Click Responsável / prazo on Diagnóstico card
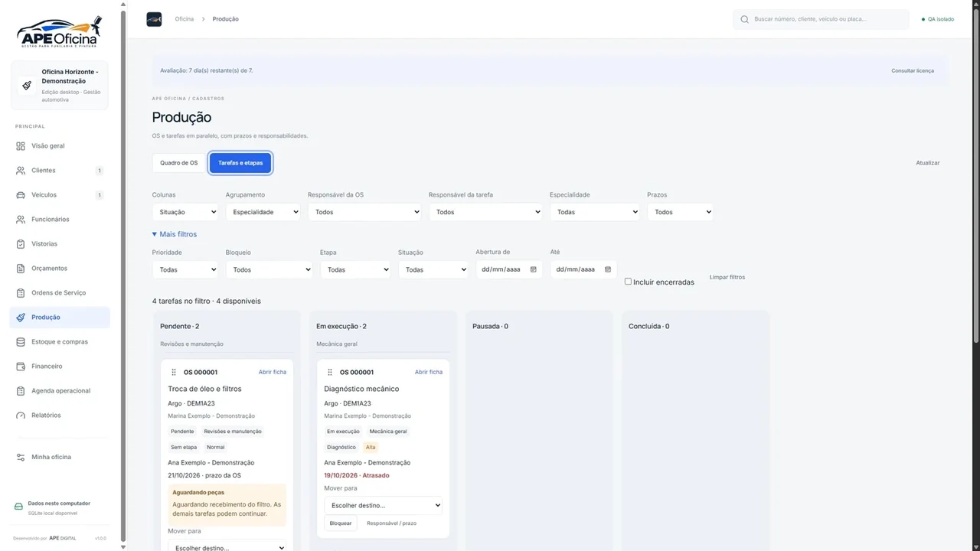This screenshot has width=980, height=551. click(x=392, y=523)
